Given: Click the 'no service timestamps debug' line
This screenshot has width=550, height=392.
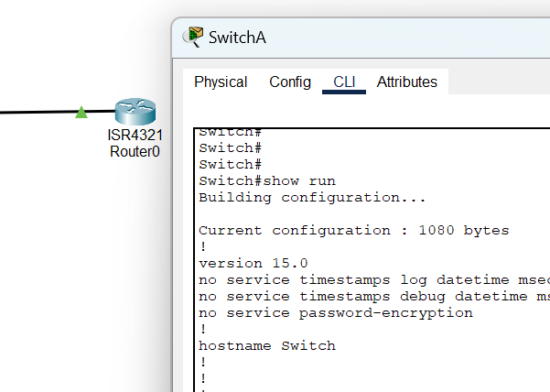Looking at the screenshot, I should [x=374, y=296].
